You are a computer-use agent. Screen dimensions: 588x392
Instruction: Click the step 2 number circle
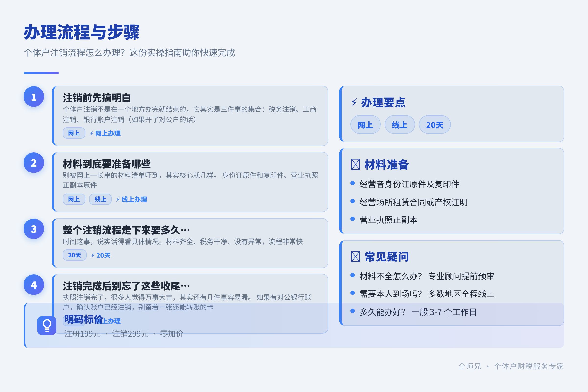click(x=34, y=163)
